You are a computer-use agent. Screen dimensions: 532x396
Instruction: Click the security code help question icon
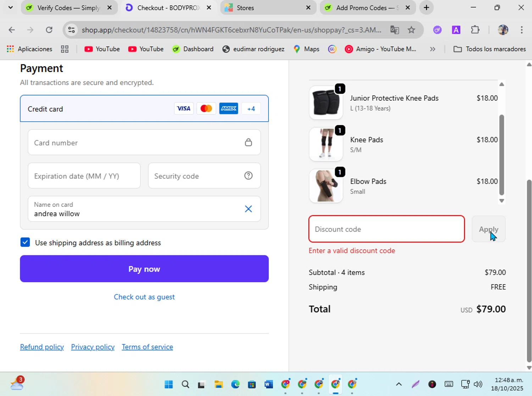(248, 175)
